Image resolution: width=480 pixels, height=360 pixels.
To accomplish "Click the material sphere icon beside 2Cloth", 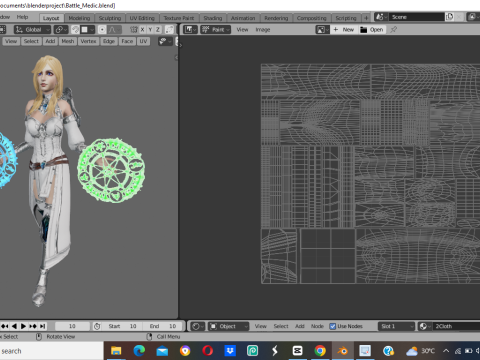I will coord(425,326).
